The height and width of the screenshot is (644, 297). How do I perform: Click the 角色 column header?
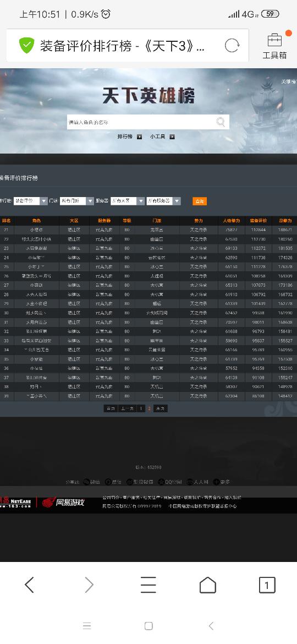[36, 221]
